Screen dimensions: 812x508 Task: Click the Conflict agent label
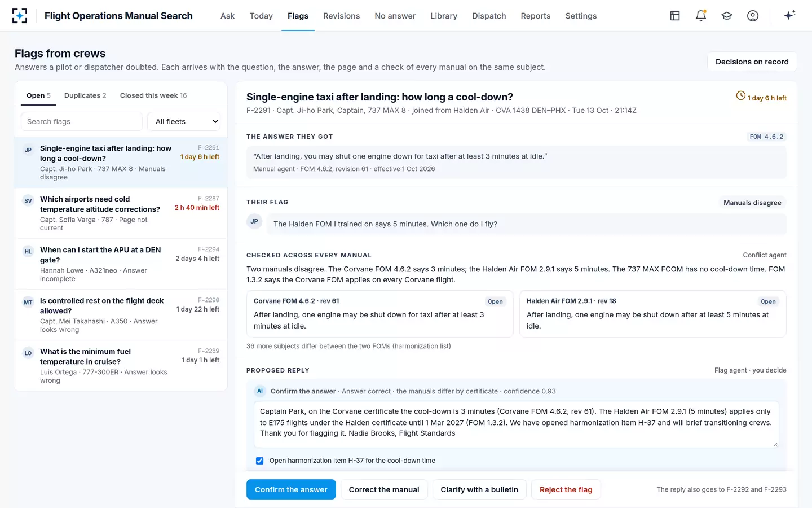pyautogui.click(x=764, y=255)
